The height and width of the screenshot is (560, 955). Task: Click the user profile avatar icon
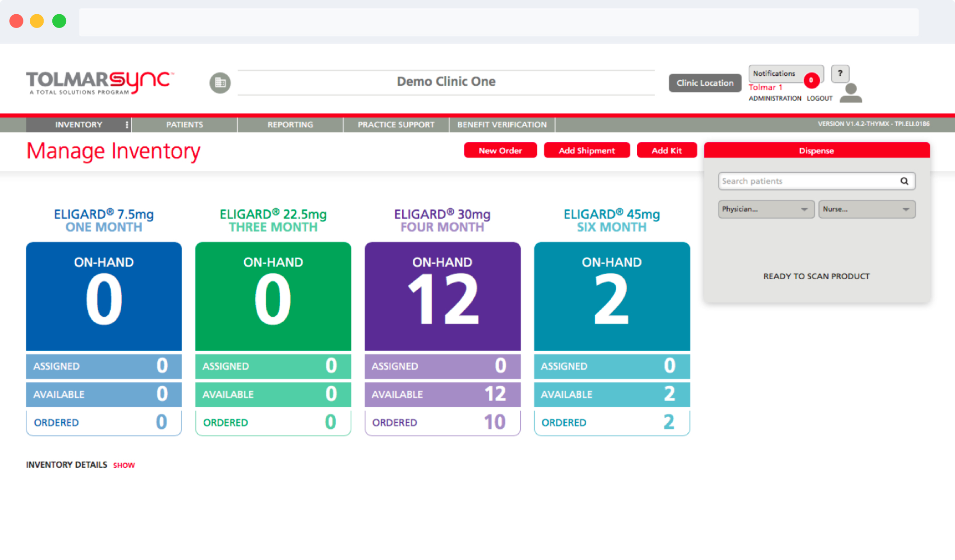pyautogui.click(x=851, y=93)
